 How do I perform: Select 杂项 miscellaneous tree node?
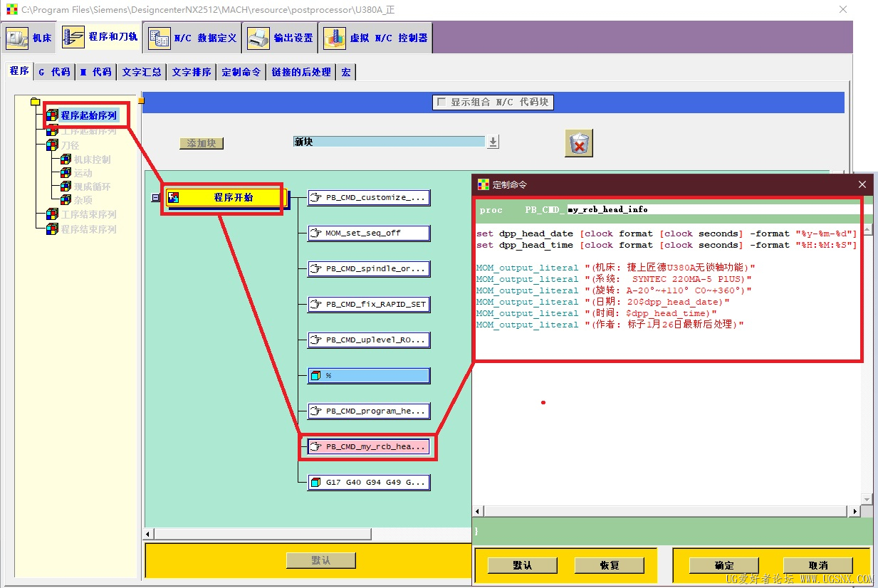click(x=83, y=200)
